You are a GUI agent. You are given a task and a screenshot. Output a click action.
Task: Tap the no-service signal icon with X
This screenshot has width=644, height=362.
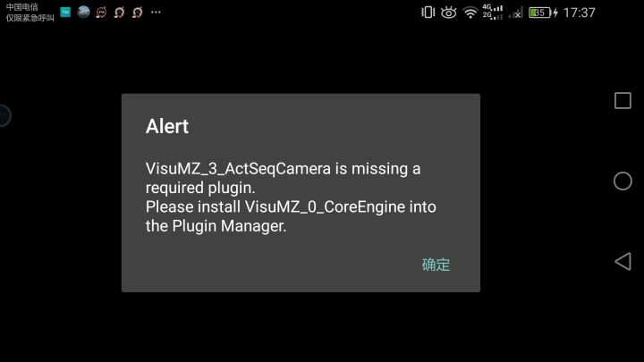pos(516,13)
